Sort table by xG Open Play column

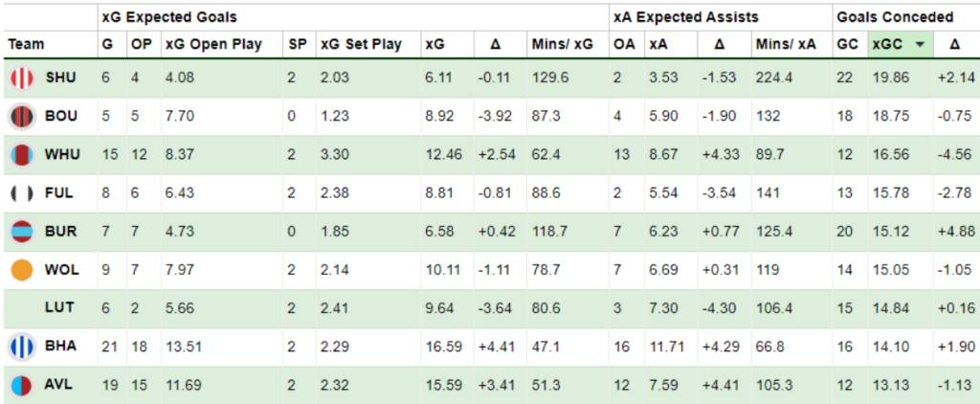(213, 44)
